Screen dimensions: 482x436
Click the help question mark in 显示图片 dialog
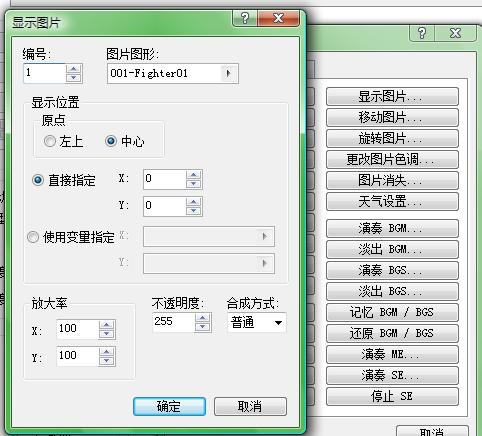[x=245, y=18]
